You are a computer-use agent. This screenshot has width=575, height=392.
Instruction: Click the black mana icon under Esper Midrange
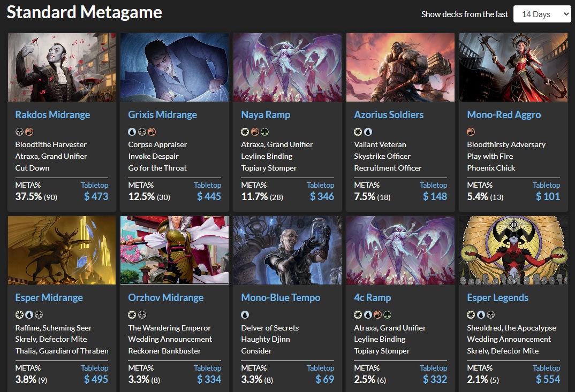click(x=39, y=314)
